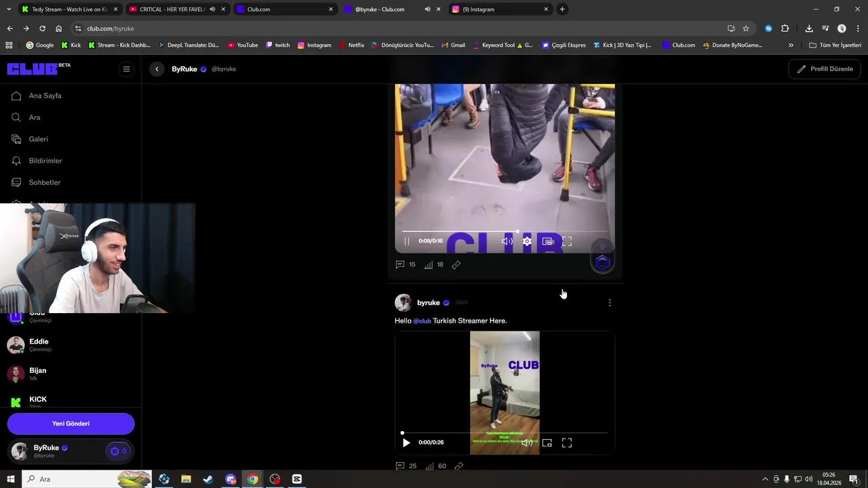Enable picture-in-picture on bus video

coord(547,241)
